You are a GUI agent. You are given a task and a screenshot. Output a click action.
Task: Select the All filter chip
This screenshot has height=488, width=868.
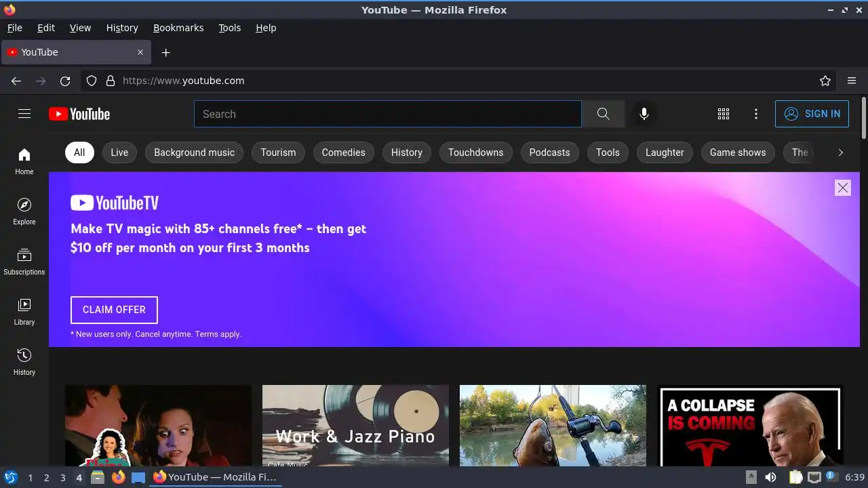79,152
